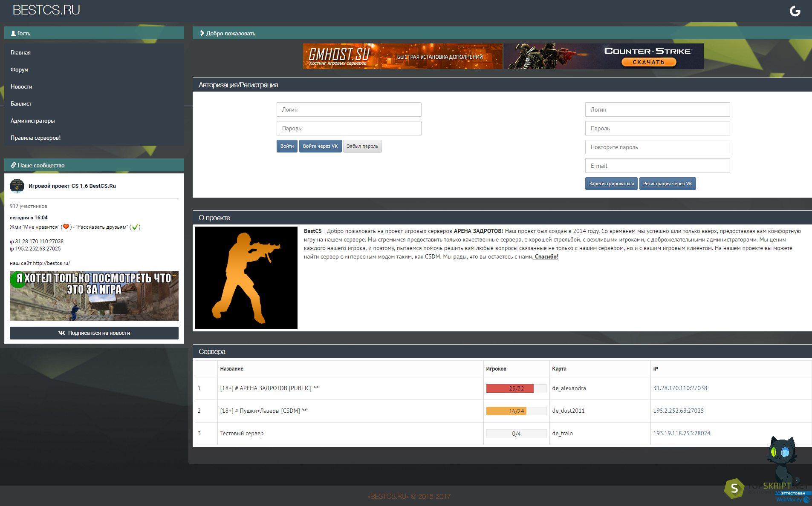812x506 pixels.
Task: Click the Войти через VK button
Action: [320, 146]
